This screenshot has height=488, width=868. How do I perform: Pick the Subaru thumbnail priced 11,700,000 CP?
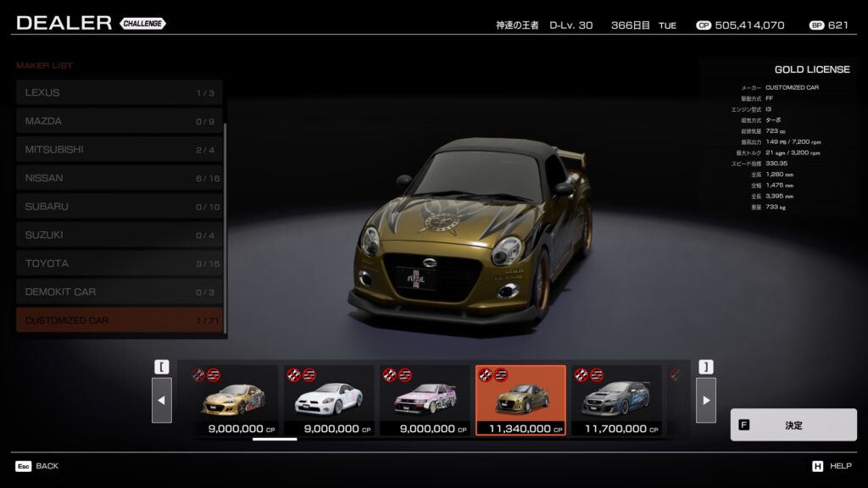[615, 400]
